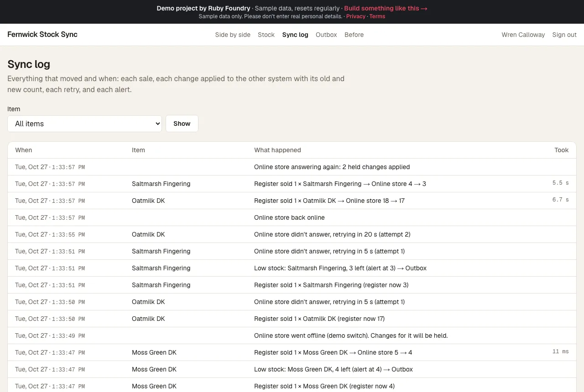Open the Stock page
Image resolution: width=584 pixels, height=392 pixels.
click(266, 35)
